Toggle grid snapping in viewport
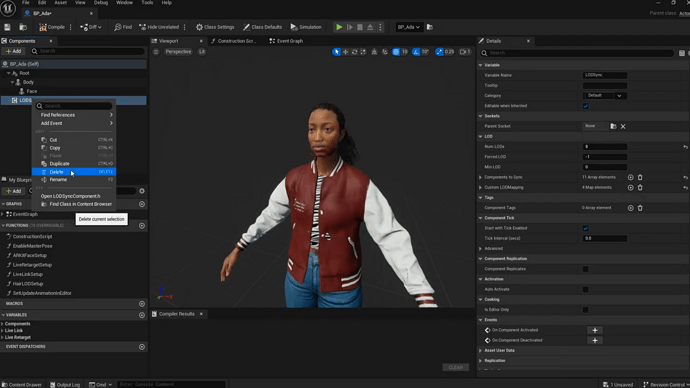This screenshot has width=690, height=388. point(396,52)
